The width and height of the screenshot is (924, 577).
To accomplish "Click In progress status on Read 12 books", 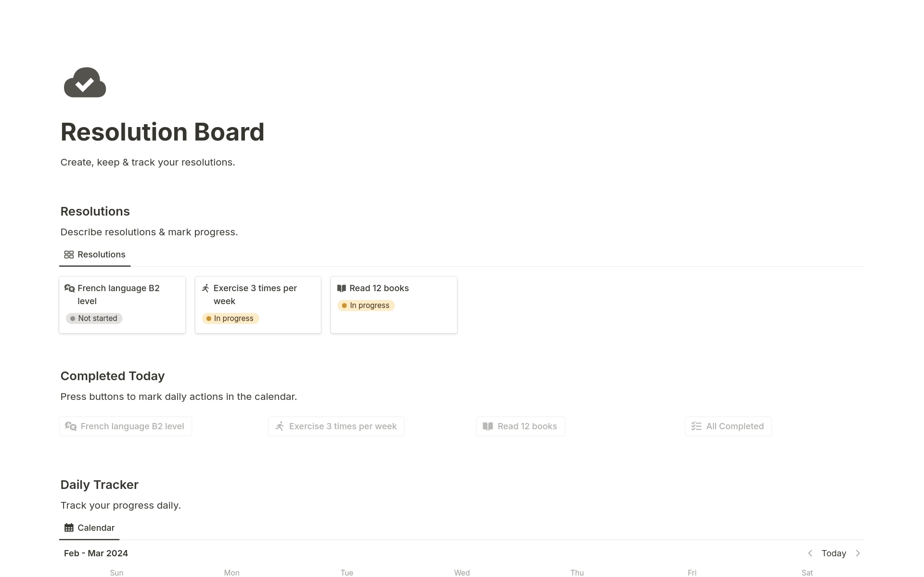I will pos(366,306).
